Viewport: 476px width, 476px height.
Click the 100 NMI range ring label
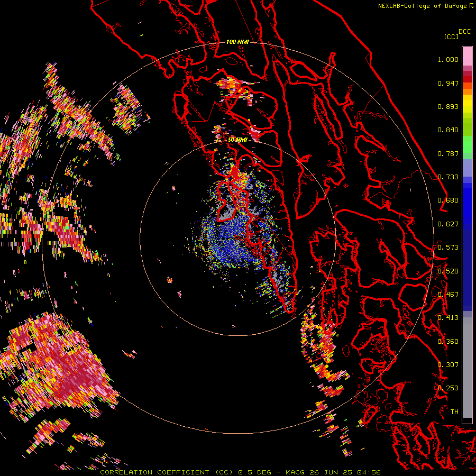[x=237, y=42]
